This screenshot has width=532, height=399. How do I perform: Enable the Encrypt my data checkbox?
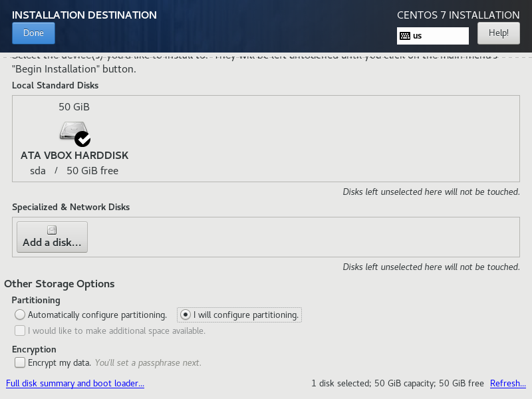[x=20, y=363]
